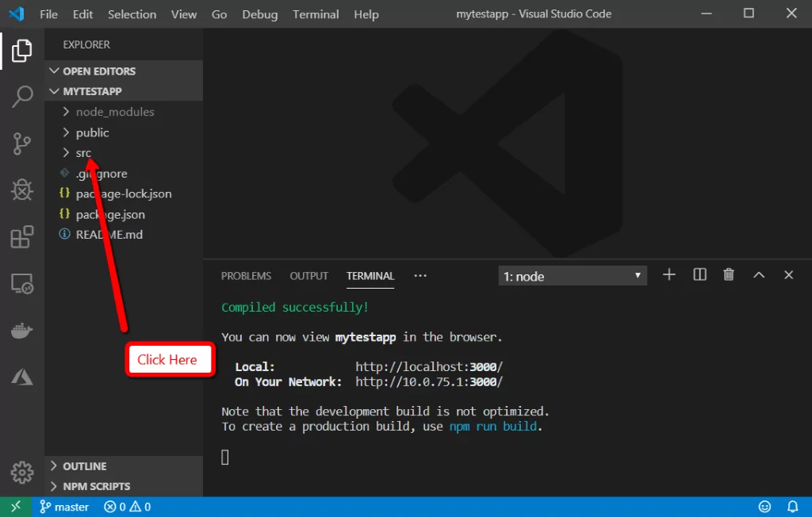Maximize the VS Code window
812x517 pixels.
pos(749,14)
